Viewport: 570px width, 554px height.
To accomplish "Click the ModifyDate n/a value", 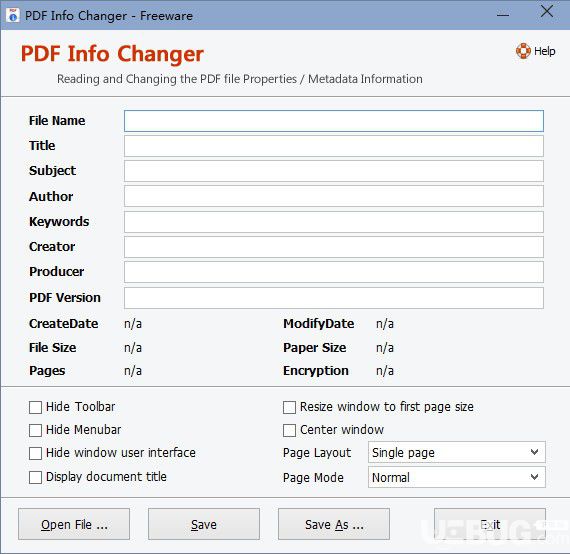I will click(x=385, y=324).
